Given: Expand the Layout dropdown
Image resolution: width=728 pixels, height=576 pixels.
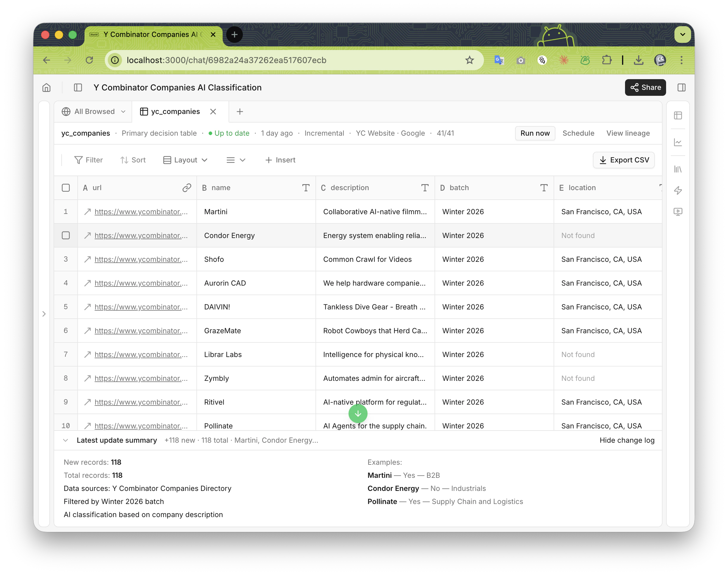Looking at the screenshot, I should click(x=185, y=160).
